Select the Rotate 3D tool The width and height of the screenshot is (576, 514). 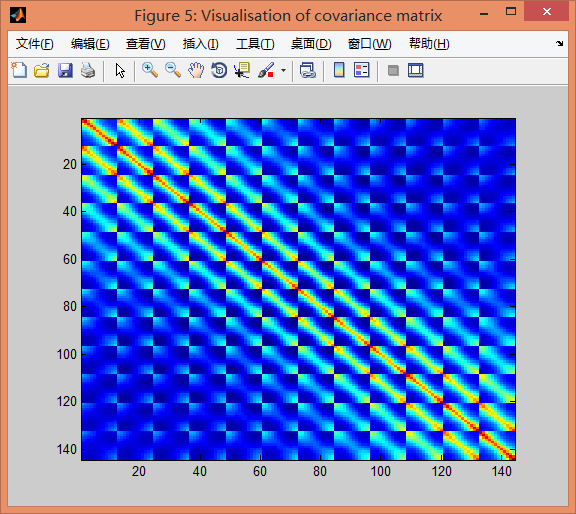[219, 70]
